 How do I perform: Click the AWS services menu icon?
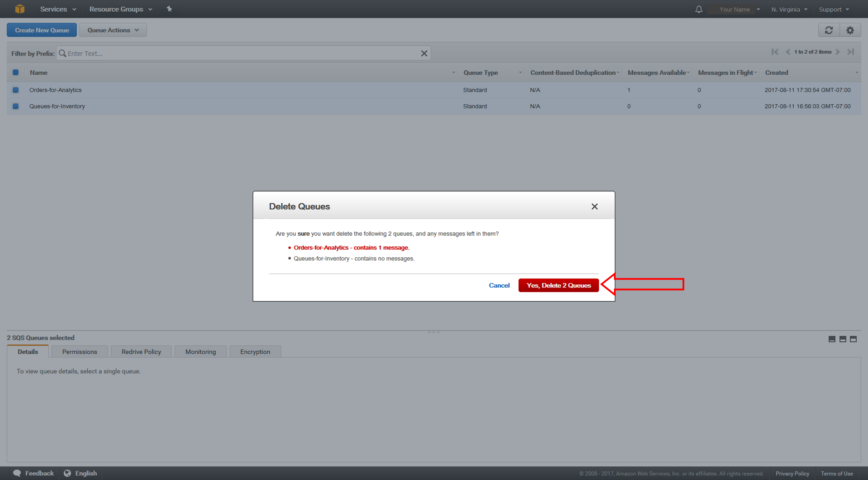tap(20, 8)
